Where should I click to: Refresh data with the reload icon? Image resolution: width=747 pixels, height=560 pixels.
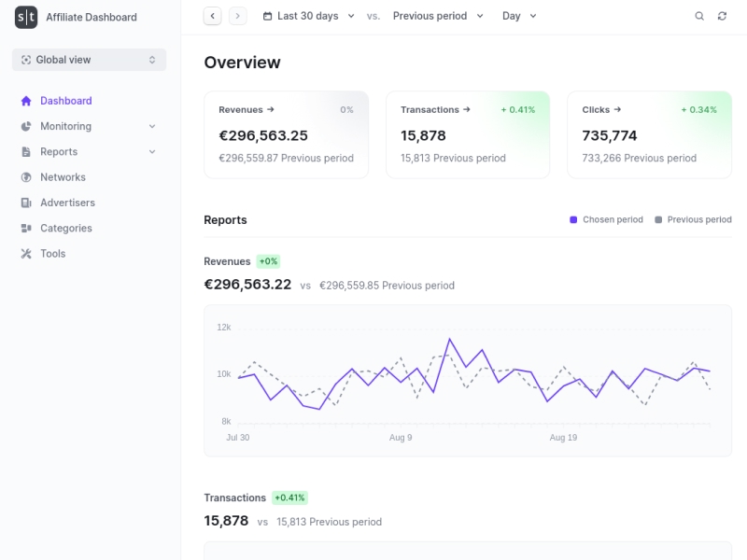coord(722,16)
